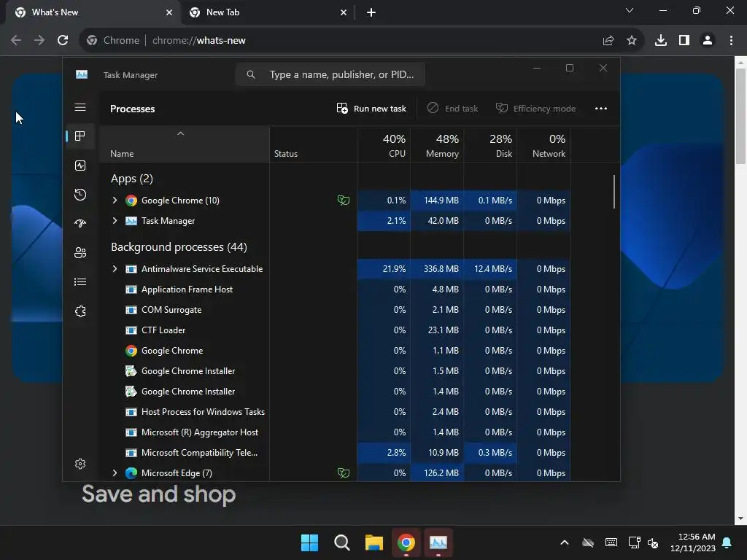747x560 pixels.
Task: Select the CTF Loader process
Action: coord(335,330)
